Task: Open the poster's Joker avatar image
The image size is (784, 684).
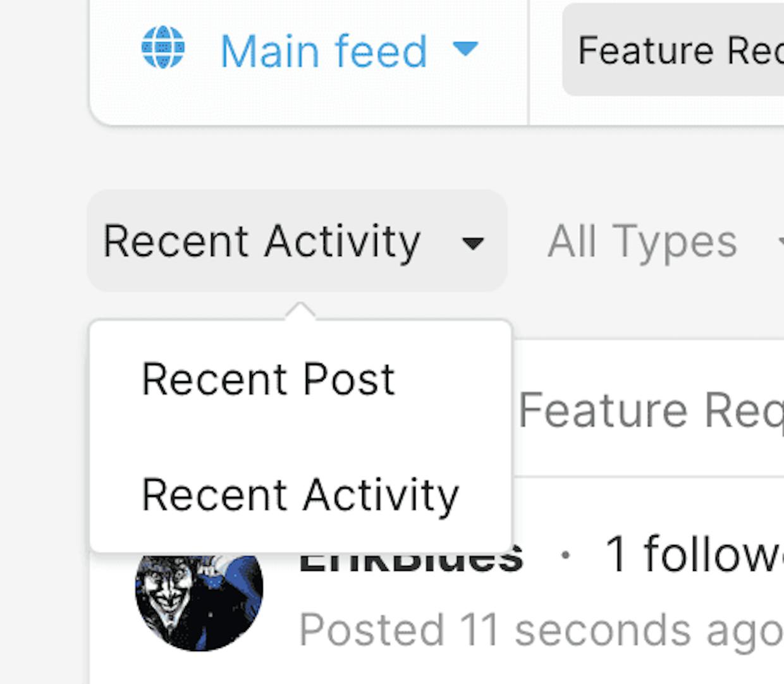Action: pyautogui.click(x=199, y=602)
